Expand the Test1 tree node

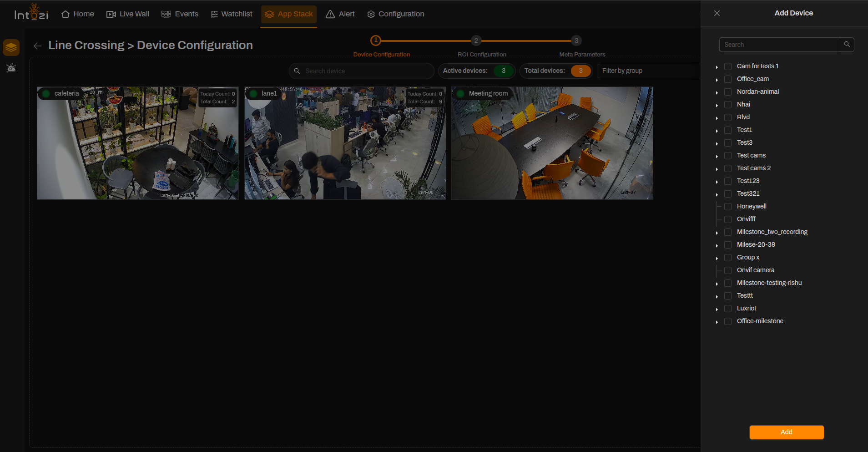pos(717,131)
